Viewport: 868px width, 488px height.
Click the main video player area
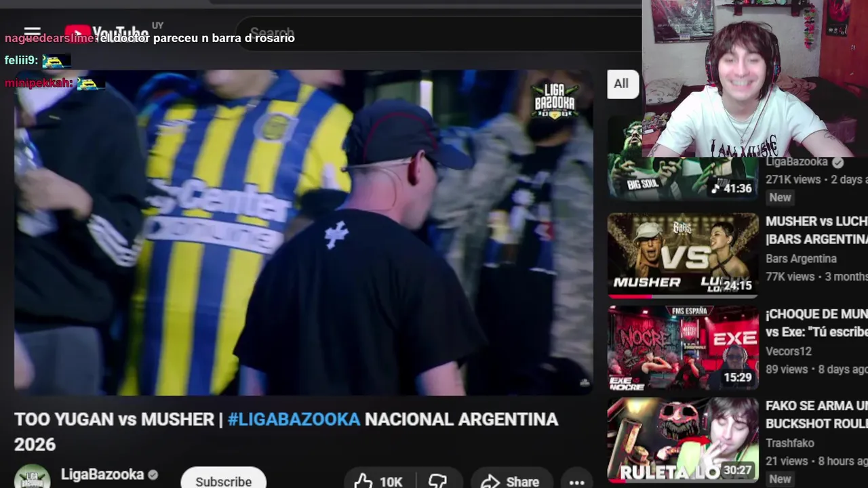(303, 232)
